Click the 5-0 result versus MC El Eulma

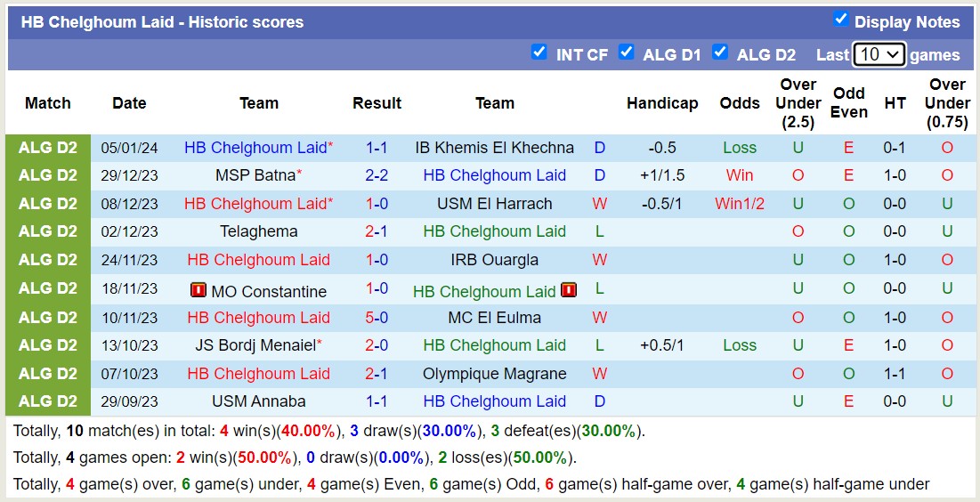pyautogui.click(x=377, y=318)
